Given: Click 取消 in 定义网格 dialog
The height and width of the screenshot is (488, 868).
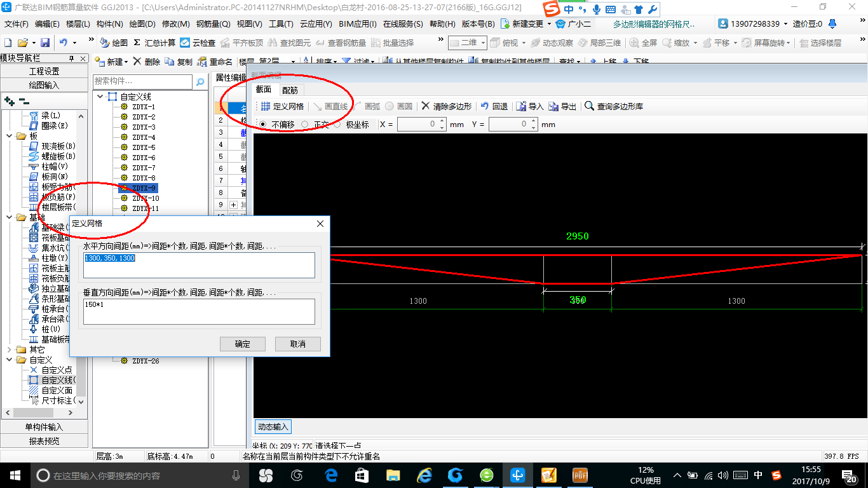Looking at the screenshot, I should [x=297, y=344].
